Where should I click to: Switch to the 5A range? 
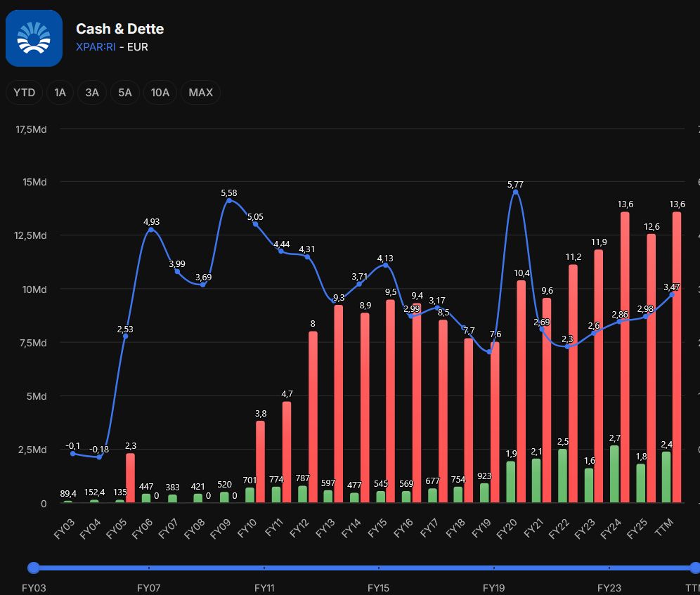(125, 93)
